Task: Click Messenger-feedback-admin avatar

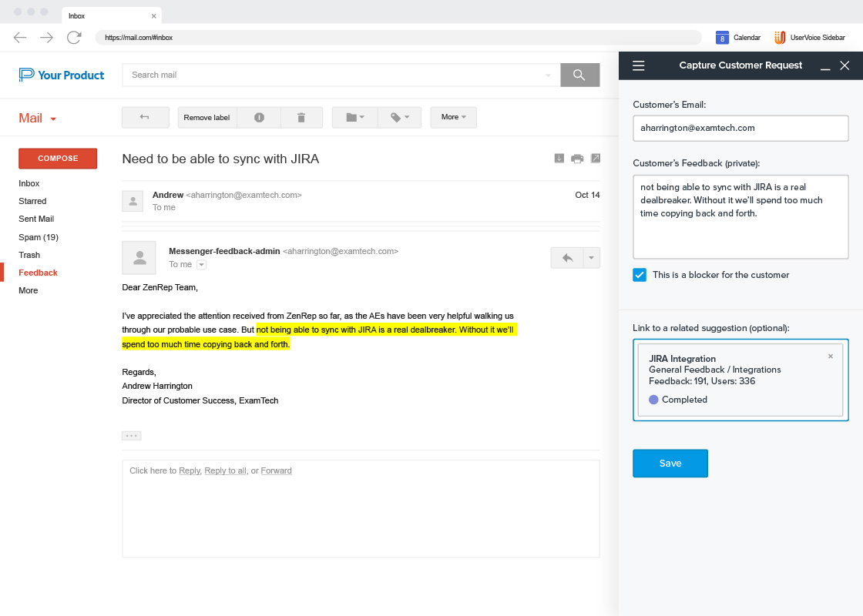Action: click(139, 257)
